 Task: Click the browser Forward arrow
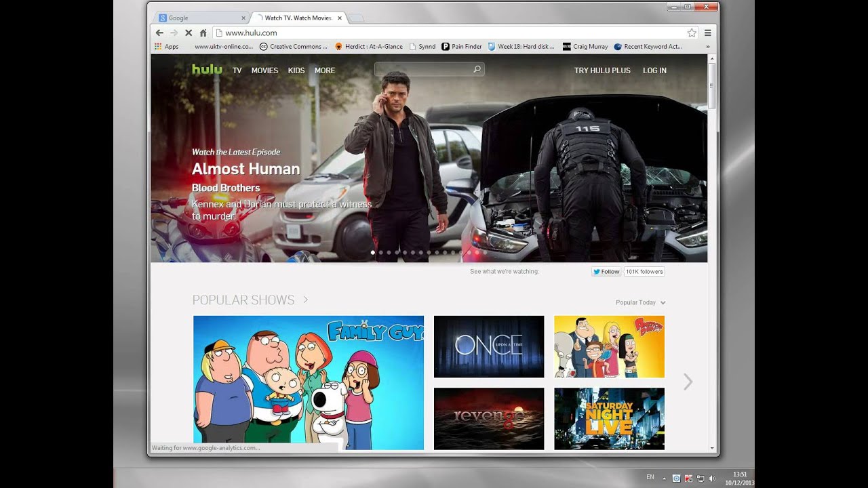(174, 33)
